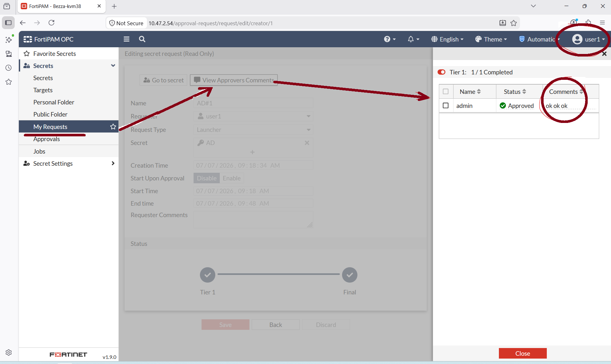Tick the select-all checkbox in table header
The height and width of the screenshot is (364, 611).
coord(446,92)
